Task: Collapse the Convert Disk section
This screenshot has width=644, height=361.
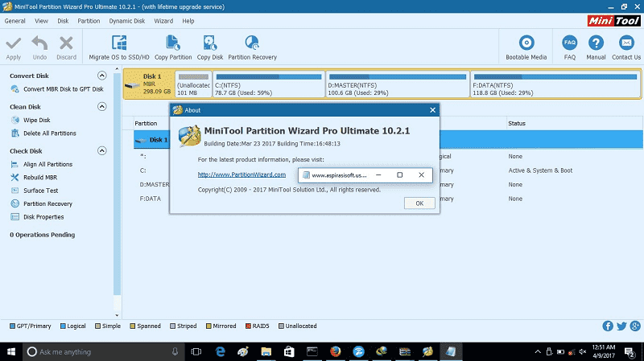Action: [x=102, y=76]
